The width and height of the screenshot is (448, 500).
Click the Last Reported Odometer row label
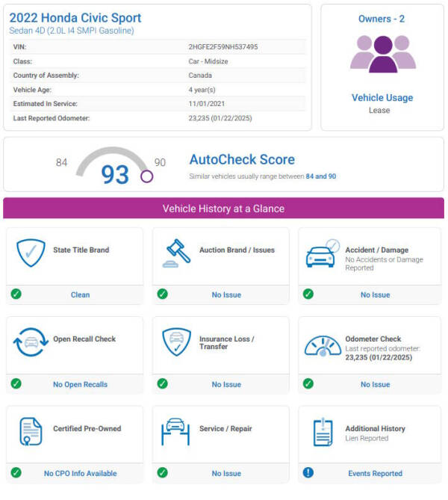coord(52,118)
